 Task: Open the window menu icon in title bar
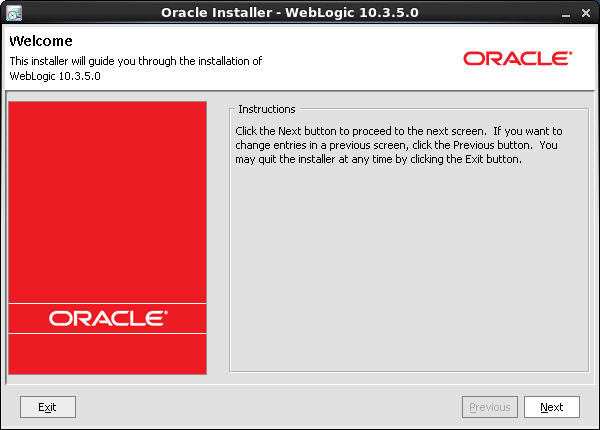click(x=14, y=13)
